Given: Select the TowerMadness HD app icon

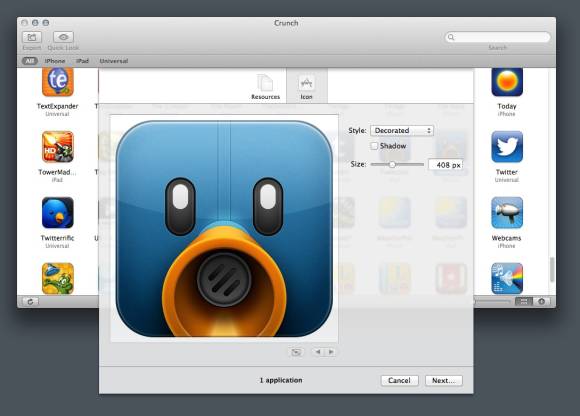Looking at the screenshot, I should click(x=58, y=147).
